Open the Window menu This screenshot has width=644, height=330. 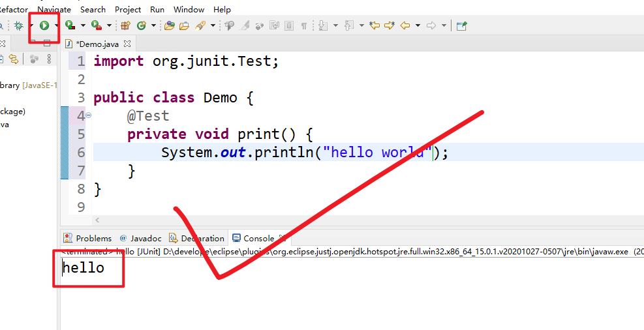189,9
